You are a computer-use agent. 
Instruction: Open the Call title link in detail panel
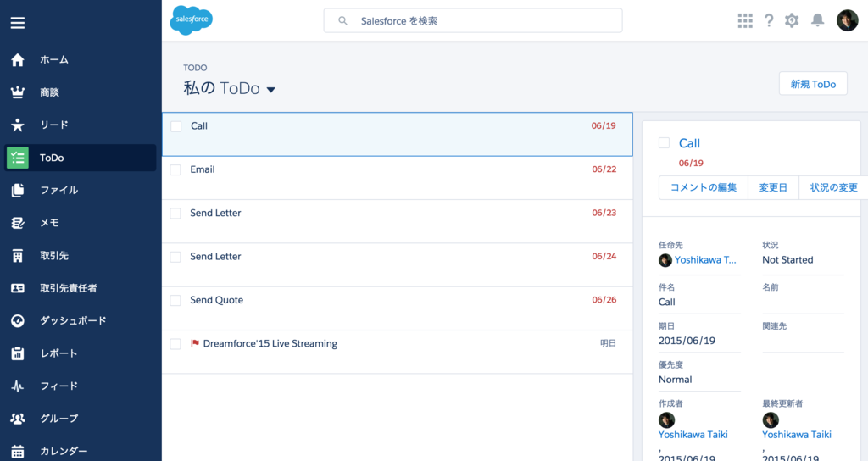[x=689, y=143]
